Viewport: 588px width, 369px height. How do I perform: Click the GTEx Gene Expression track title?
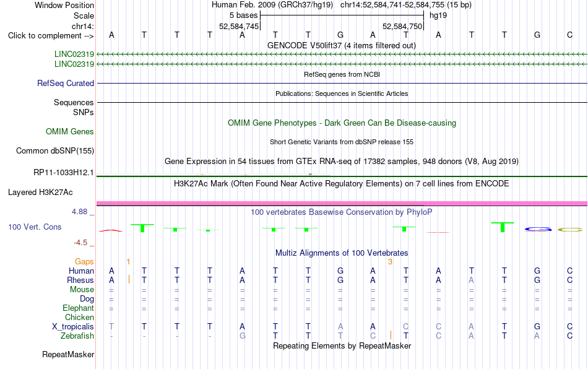[x=342, y=161]
